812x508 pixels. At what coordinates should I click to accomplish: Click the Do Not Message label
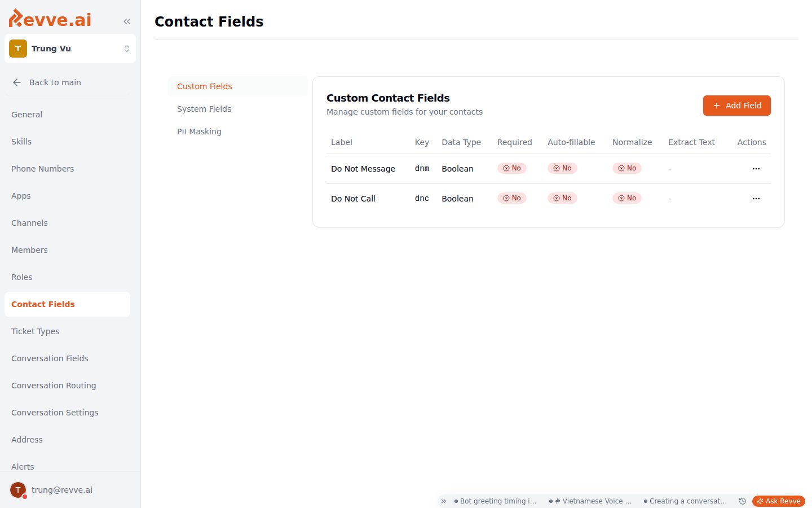[x=363, y=169]
